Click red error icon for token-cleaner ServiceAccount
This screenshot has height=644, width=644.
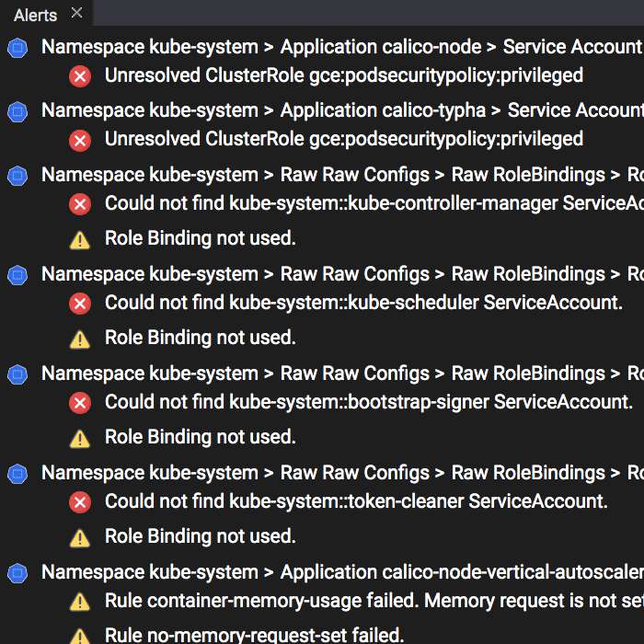(x=80, y=501)
